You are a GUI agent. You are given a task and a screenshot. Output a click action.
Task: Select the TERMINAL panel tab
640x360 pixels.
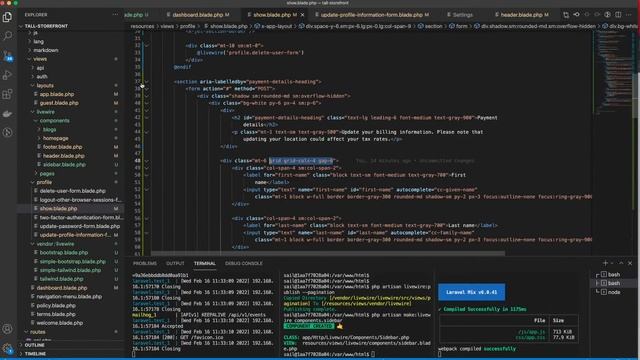[x=204, y=263]
